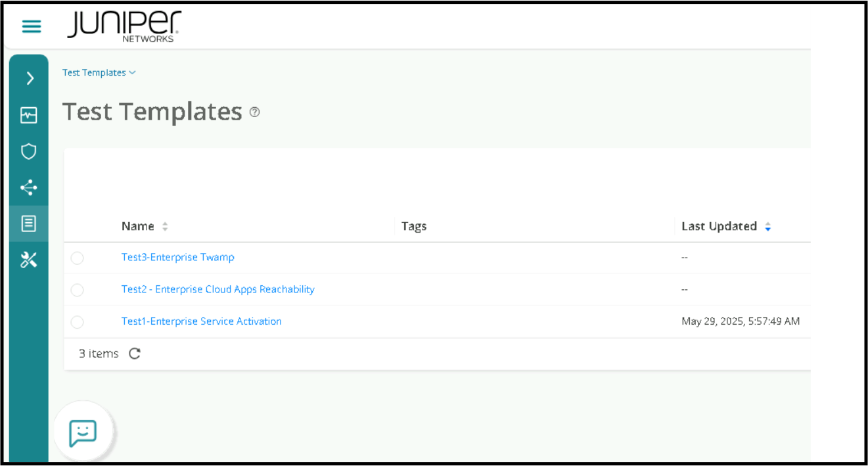The width and height of the screenshot is (868, 466).
Task: Select radio button for Test1 Service Activation
Action: pos(78,322)
